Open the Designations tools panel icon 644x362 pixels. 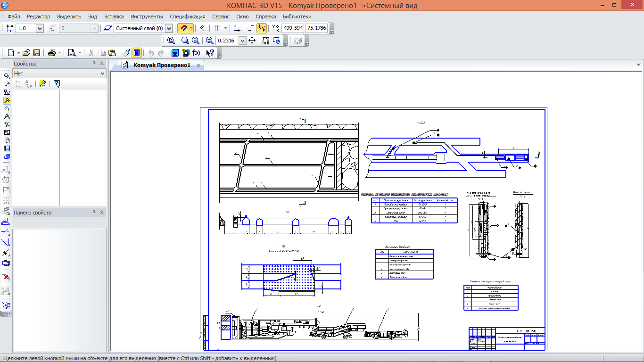tap(7, 92)
